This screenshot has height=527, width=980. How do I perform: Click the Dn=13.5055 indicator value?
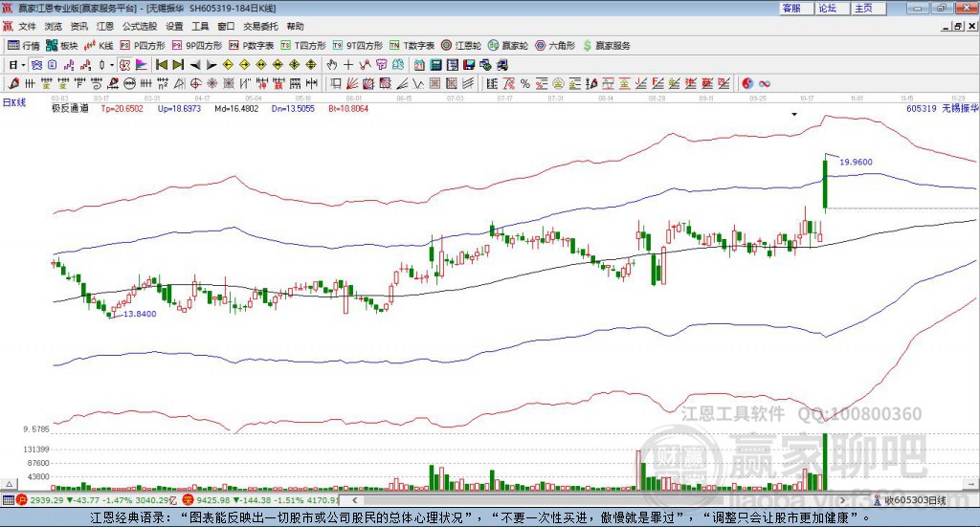(293, 109)
